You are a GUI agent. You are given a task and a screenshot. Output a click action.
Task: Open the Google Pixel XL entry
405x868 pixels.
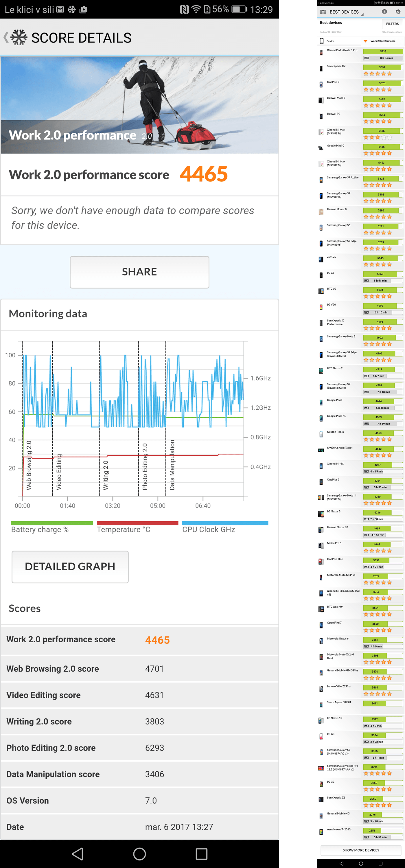click(360, 420)
